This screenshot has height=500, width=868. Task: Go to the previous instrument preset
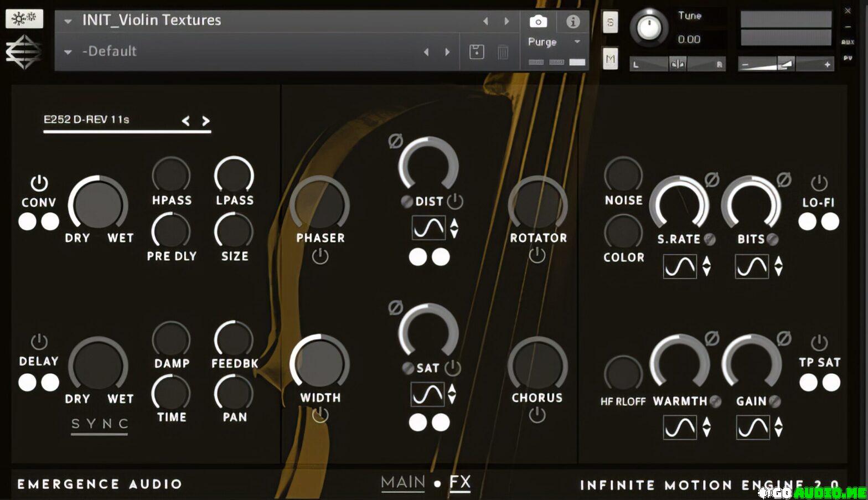[485, 21]
